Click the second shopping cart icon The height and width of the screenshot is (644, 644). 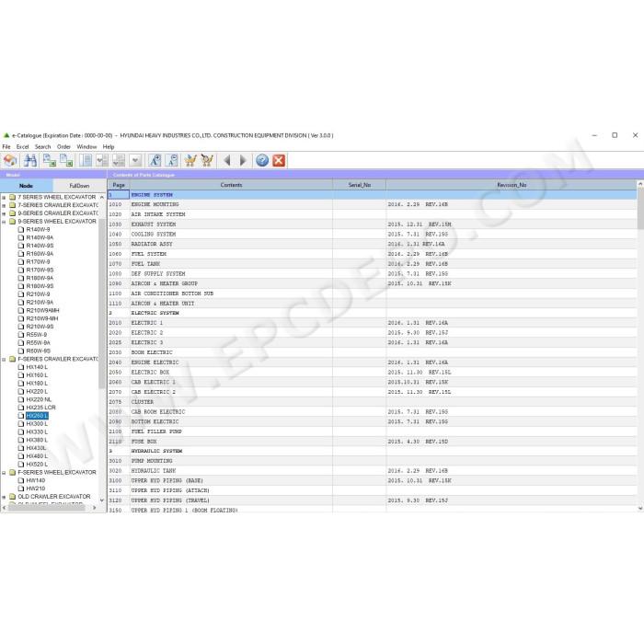[207, 160]
